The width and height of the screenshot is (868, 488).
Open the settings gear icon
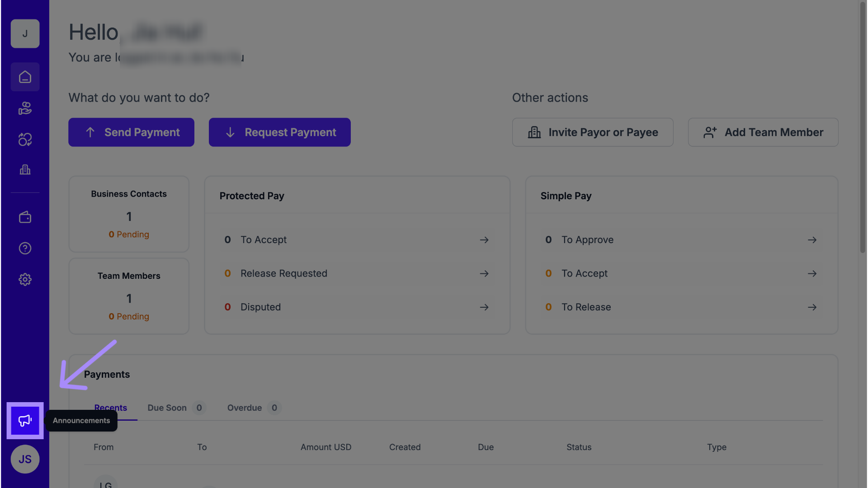point(25,280)
